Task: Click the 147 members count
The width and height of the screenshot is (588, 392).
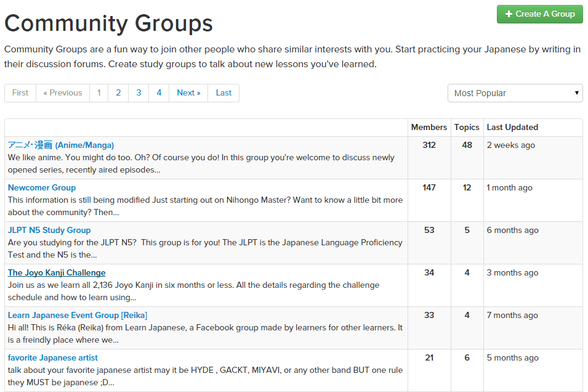Action: coord(429,187)
